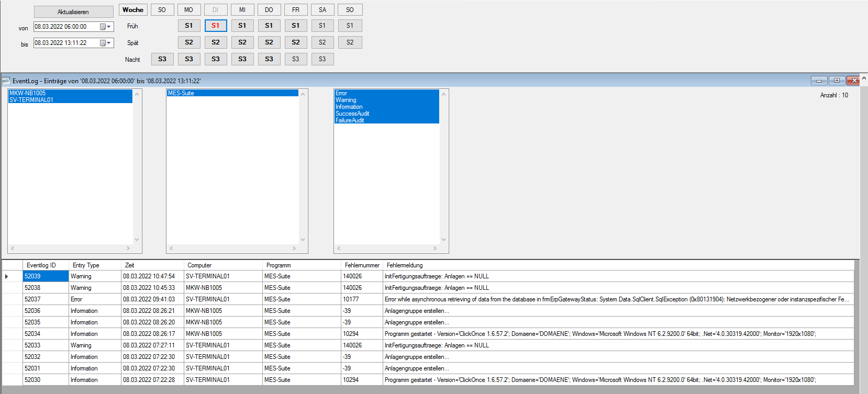Toggle the red S1 Früh shift for Tuesday
This screenshot has width=868, height=394.
(x=216, y=26)
